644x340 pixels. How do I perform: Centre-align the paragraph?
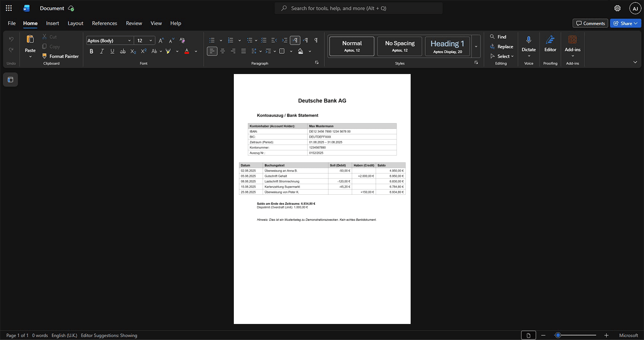(223, 51)
